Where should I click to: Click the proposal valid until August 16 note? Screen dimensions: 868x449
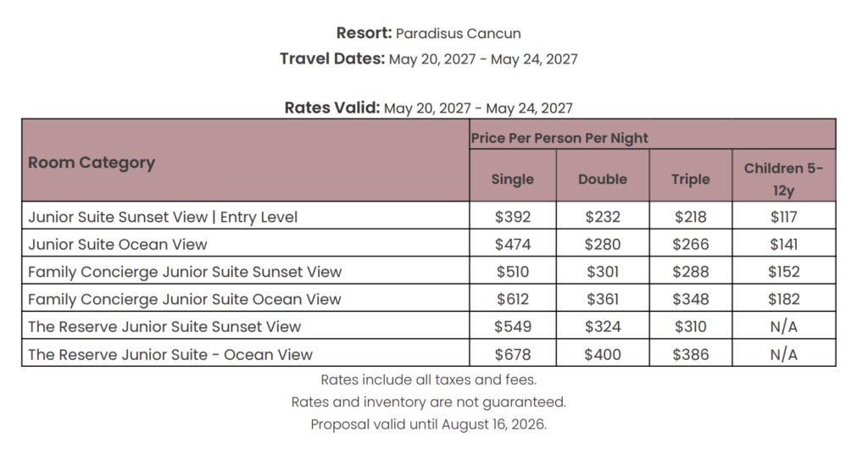click(428, 424)
